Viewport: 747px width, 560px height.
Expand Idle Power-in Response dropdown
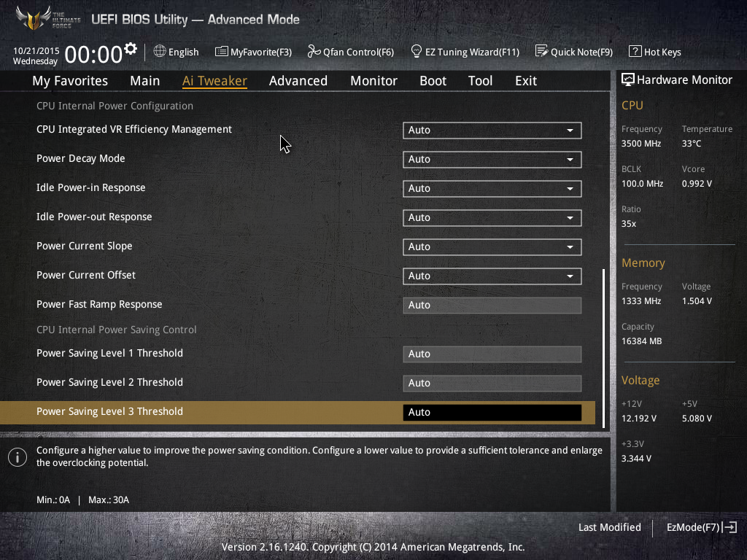click(x=492, y=188)
